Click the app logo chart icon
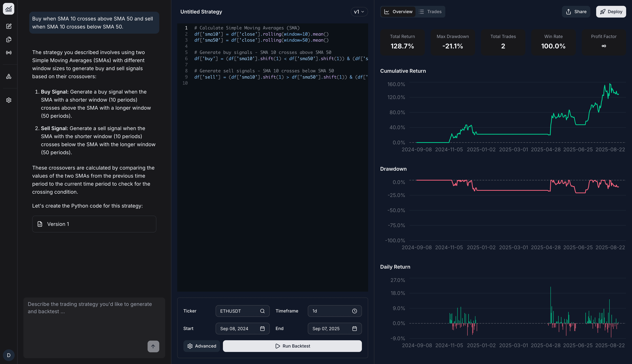 click(x=9, y=9)
